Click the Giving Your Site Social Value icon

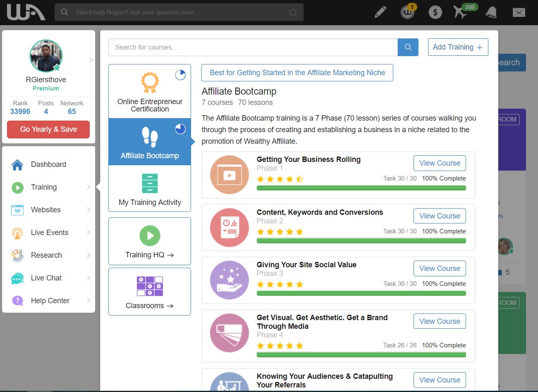click(230, 280)
